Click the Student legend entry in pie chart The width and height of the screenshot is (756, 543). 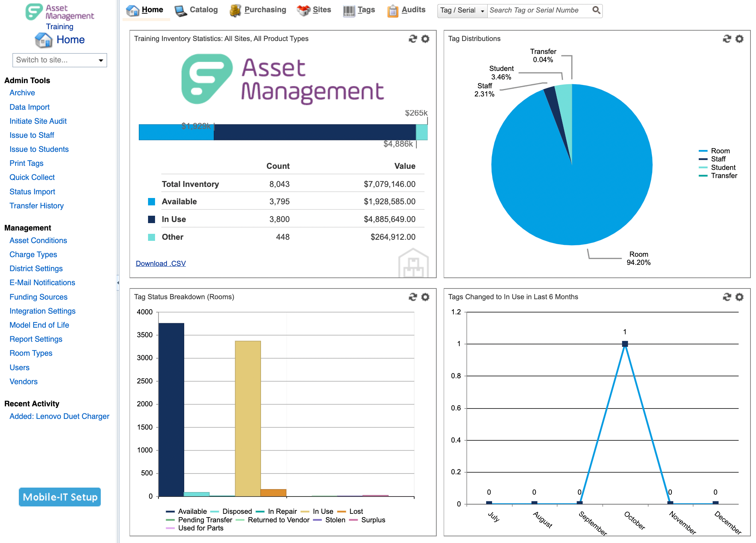pyautogui.click(x=717, y=167)
